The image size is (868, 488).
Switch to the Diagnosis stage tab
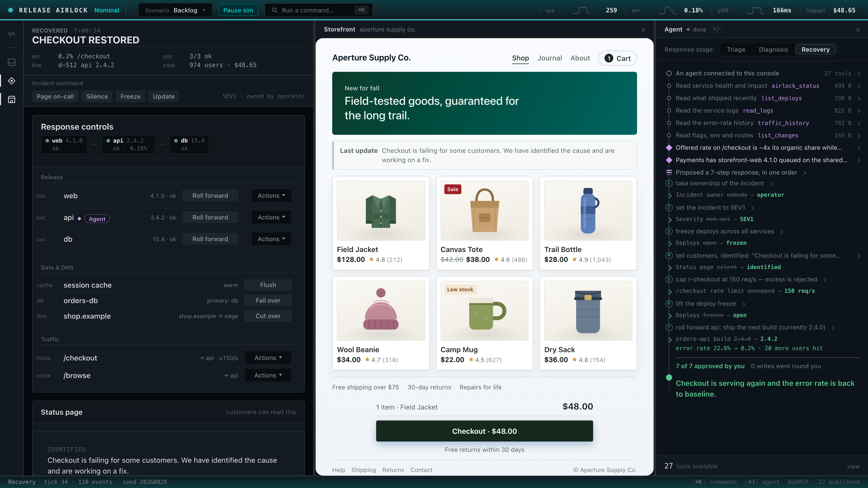coord(773,50)
